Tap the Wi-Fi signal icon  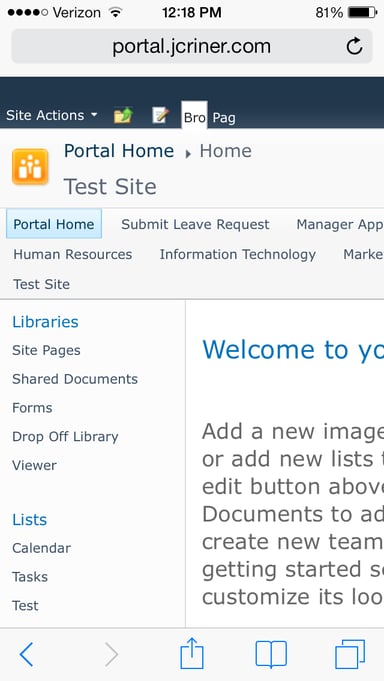(x=115, y=13)
